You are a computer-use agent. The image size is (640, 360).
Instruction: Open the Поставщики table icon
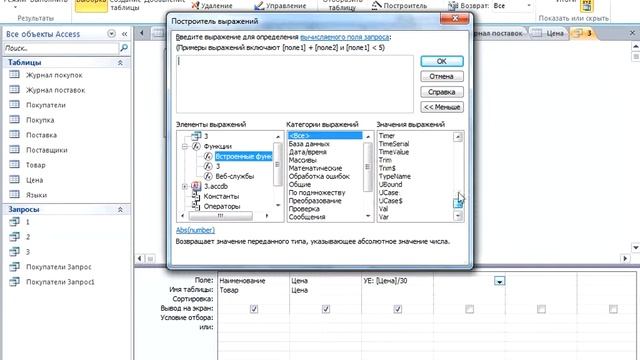click(x=14, y=149)
